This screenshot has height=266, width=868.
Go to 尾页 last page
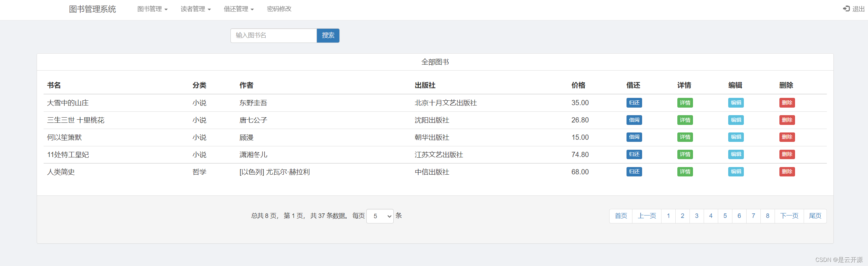(x=815, y=216)
